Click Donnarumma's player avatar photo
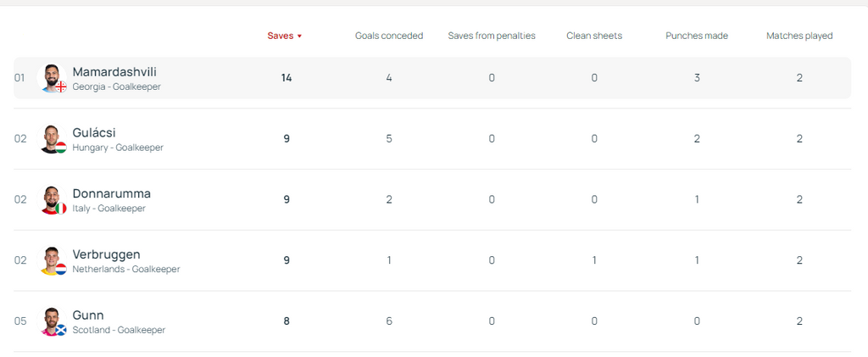The height and width of the screenshot is (357, 868). click(x=52, y=199)
